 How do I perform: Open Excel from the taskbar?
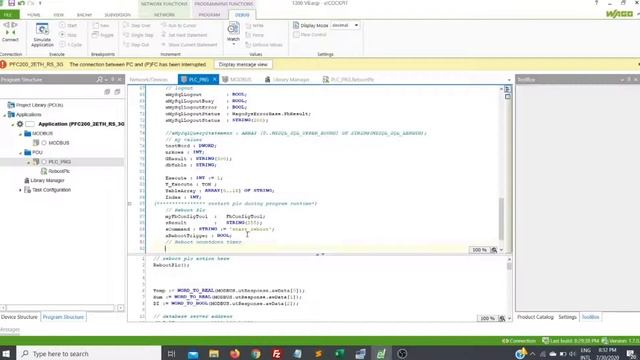(339, 353)
